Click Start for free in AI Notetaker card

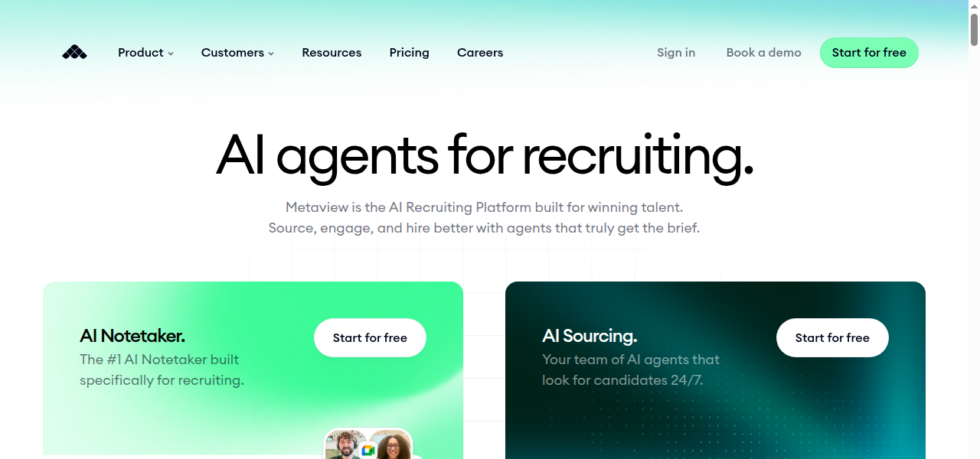click(x=370, y=337)
